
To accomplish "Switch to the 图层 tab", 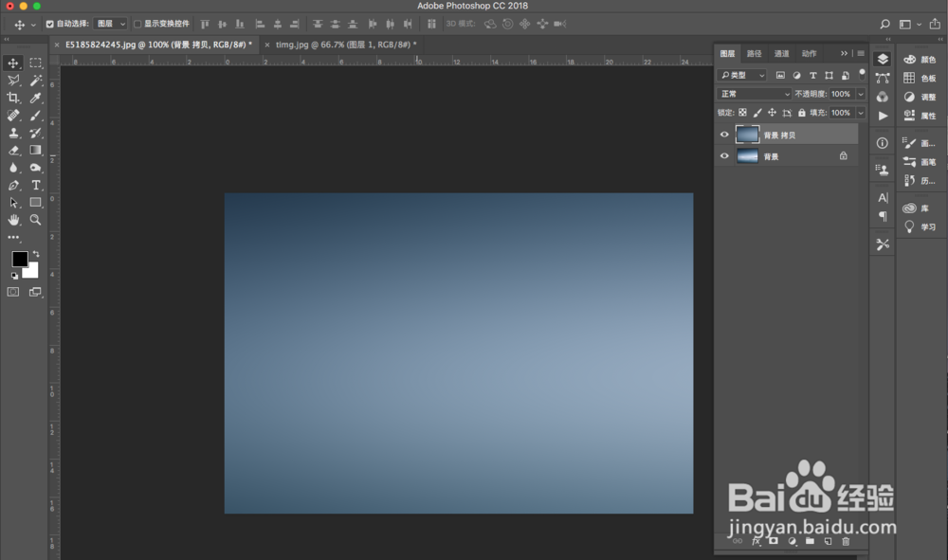I will [x=727, y=53].
